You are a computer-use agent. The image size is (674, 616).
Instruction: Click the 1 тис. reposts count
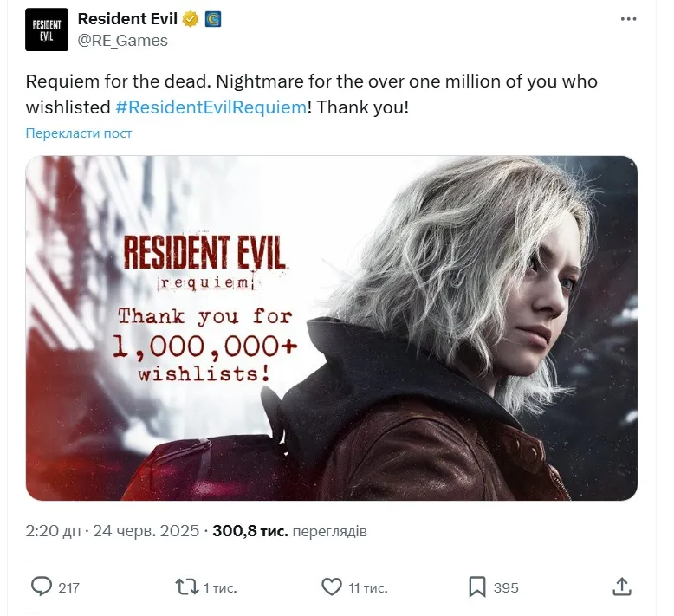point(220,587)
